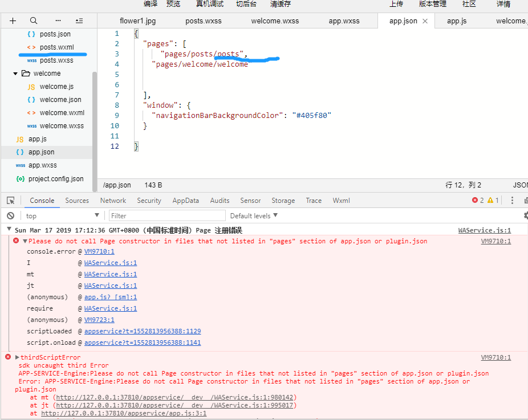Select the posts.json file icon
This screenshot has width=528, height=420.
coord(31,34)
